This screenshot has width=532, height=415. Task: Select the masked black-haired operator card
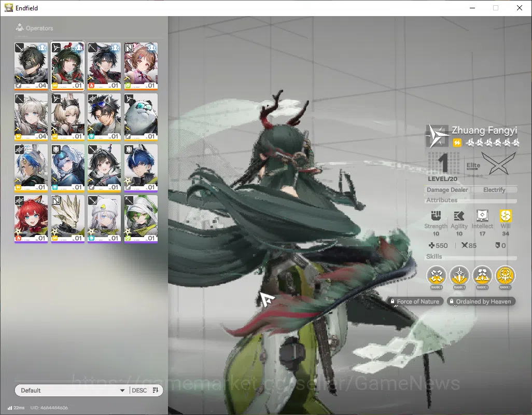pyautogui.click(x=31, y=66)
